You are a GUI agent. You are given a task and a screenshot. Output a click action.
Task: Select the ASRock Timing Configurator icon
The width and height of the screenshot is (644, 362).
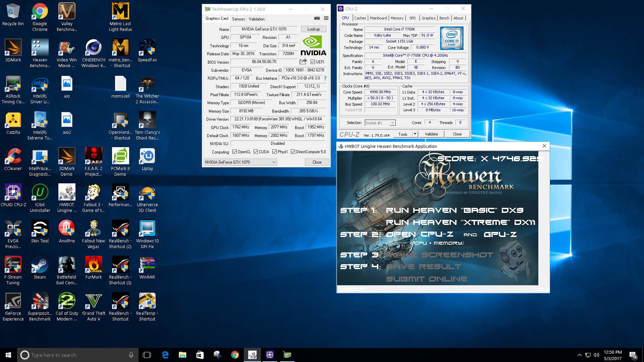tap(13, 90)
